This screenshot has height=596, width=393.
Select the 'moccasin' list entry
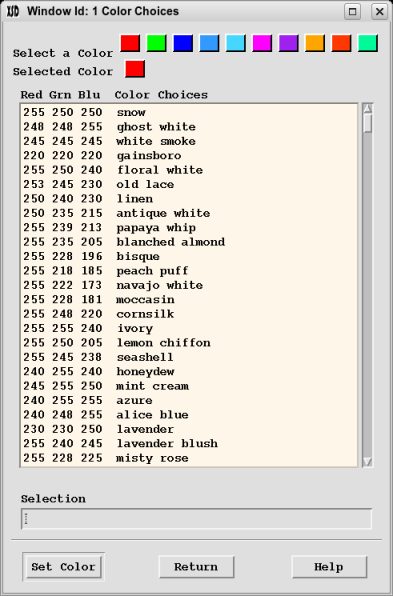tap(189, 300)
